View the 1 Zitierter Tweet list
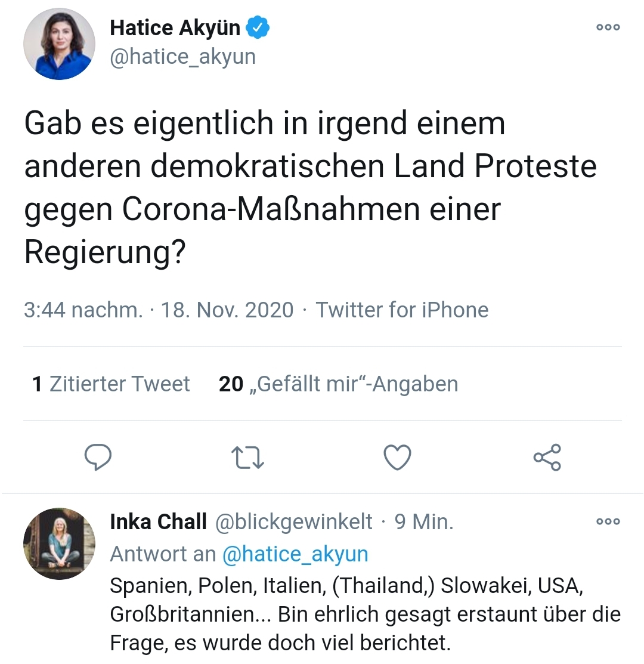The height and width of the screenshot is (664, 644). [x=111, y=384]
